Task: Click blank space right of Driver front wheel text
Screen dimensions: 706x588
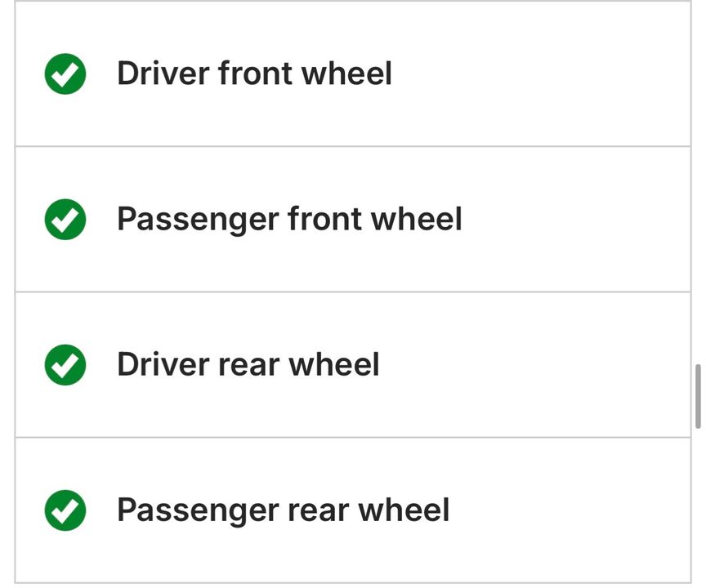Action: [x=539, y=73]
